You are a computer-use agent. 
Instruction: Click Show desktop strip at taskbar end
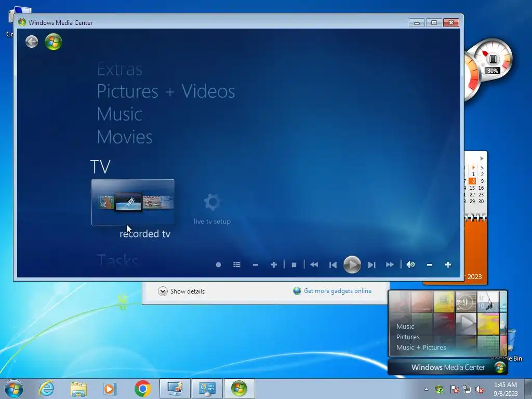click(528, 389)
